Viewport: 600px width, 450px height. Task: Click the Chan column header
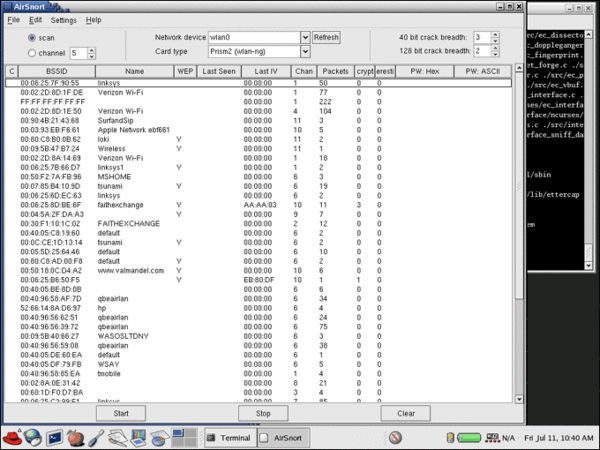pyautogui.click(x=304, y=71)
